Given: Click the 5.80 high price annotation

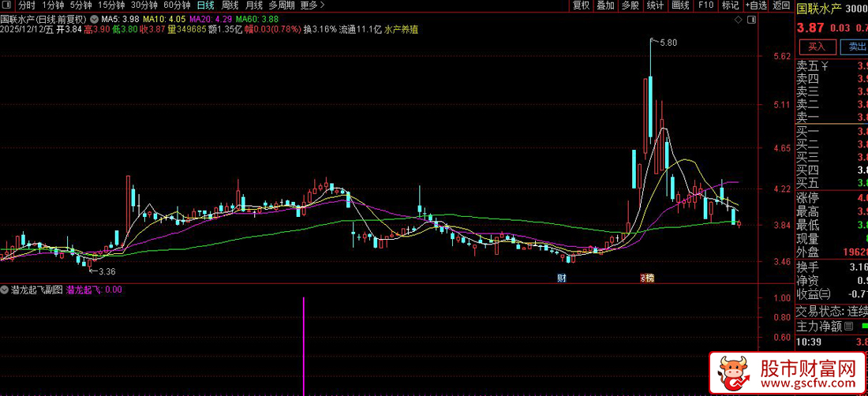Looking at the screenshot, I should [x=668, y=43].
